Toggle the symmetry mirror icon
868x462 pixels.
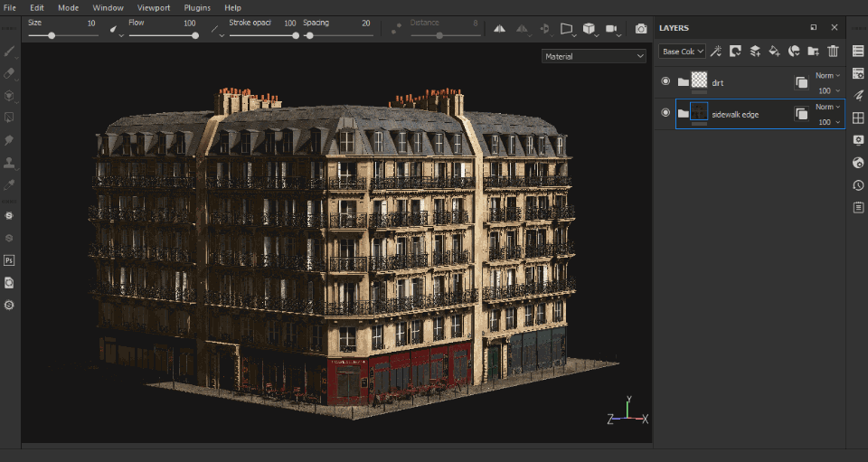[499, 29]
